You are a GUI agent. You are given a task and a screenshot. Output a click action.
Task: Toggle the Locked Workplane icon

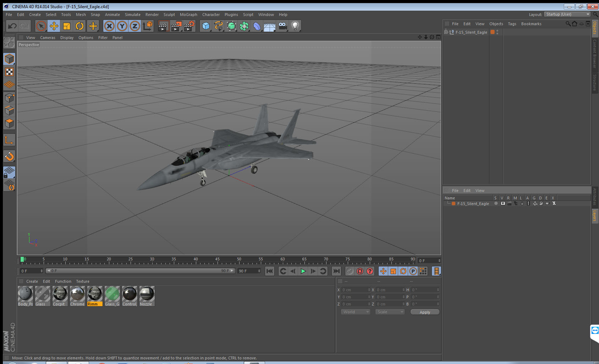[9, 172]
